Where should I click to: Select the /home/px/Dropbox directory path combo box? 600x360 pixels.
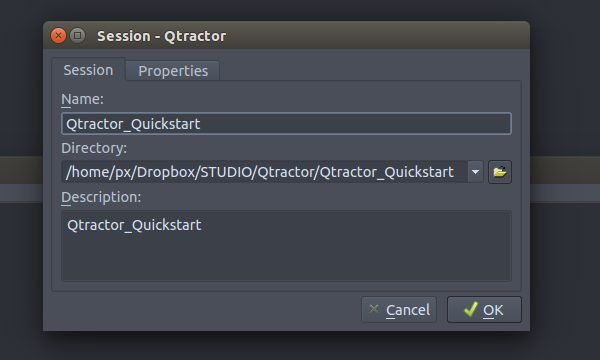click(264, 172)
